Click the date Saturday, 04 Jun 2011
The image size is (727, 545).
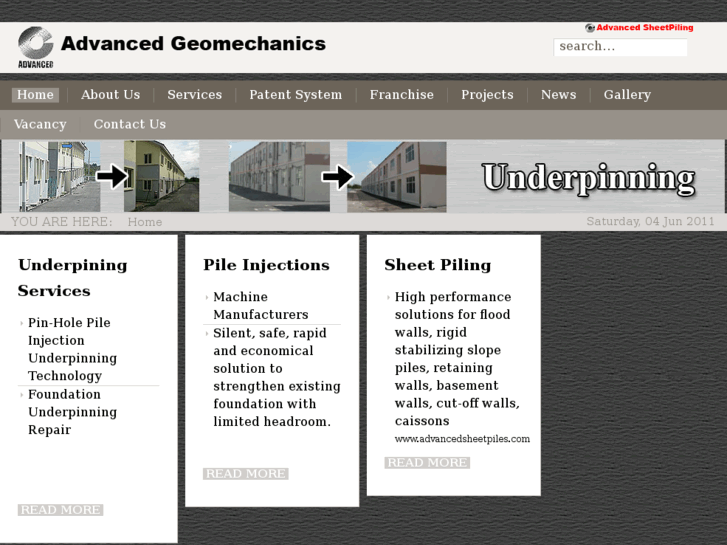pos(650,221)
